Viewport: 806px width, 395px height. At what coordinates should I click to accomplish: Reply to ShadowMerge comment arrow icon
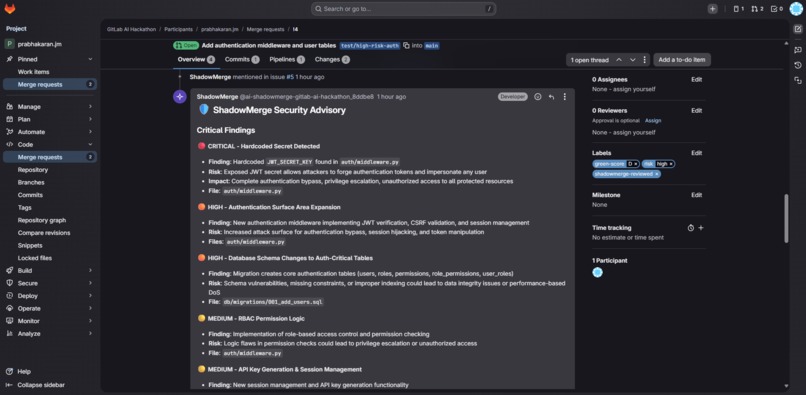(551, 97)
